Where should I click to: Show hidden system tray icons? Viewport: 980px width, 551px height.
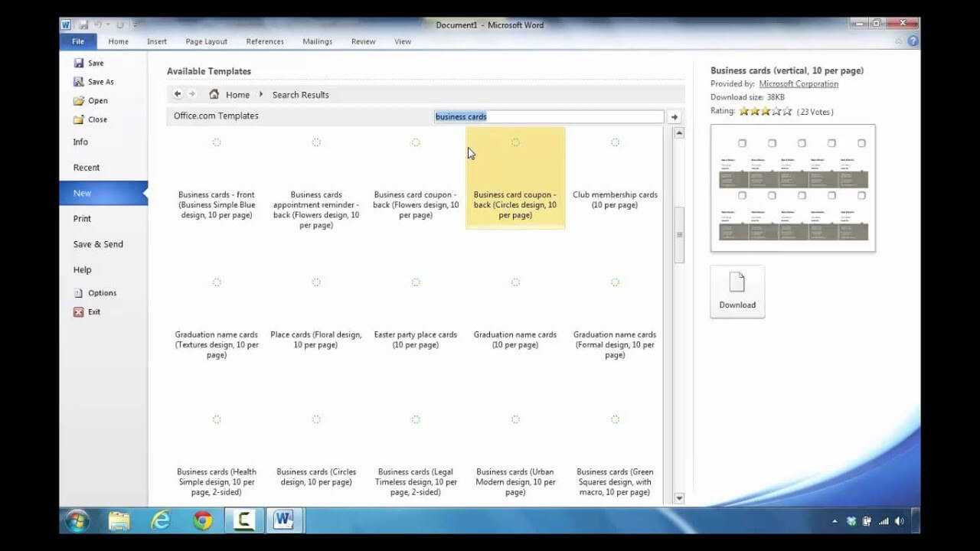coord(835,521)
